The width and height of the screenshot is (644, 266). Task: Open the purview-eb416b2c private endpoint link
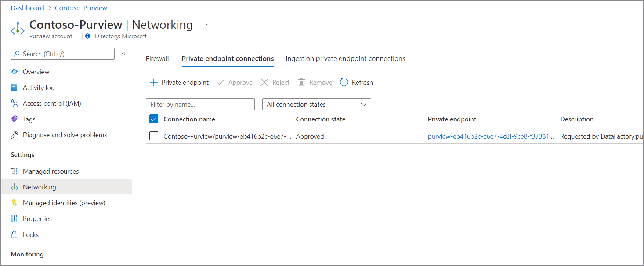coord(491,136)
